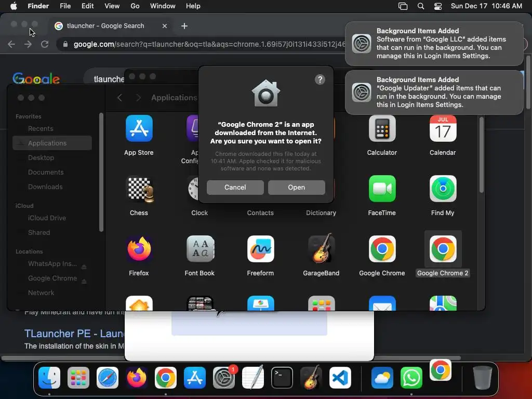
Task: Select Desktop in Finder sidebar
Action: click(52, 158)
